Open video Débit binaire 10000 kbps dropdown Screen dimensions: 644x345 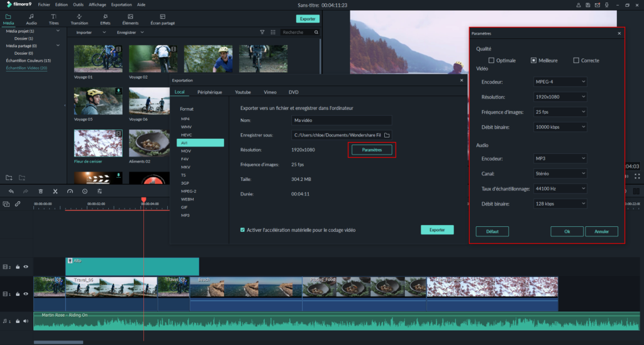[x=560, y=127]
